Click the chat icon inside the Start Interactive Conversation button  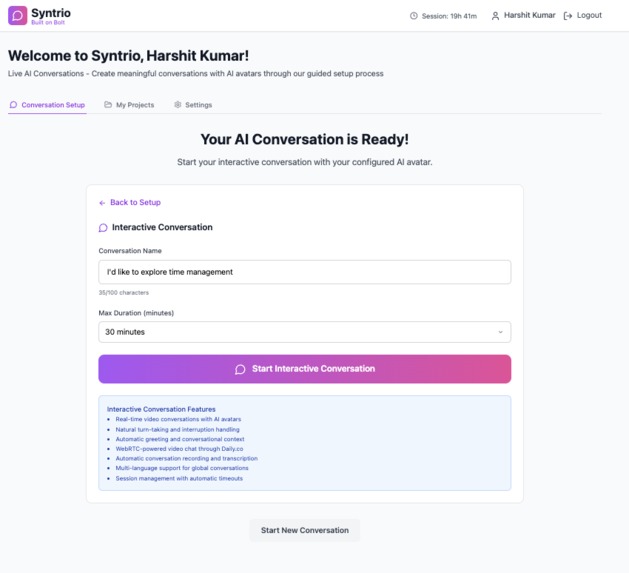[240, 369]
